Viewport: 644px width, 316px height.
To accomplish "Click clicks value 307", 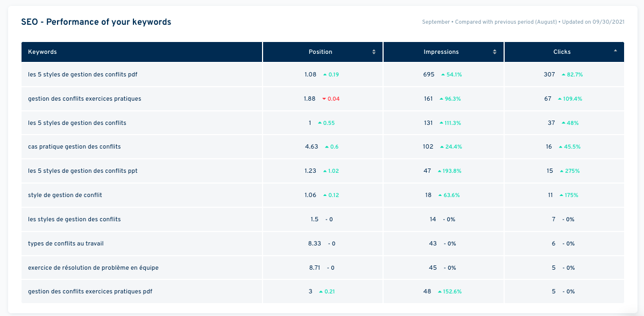I will pyautogui.click(x=549, y=74).
